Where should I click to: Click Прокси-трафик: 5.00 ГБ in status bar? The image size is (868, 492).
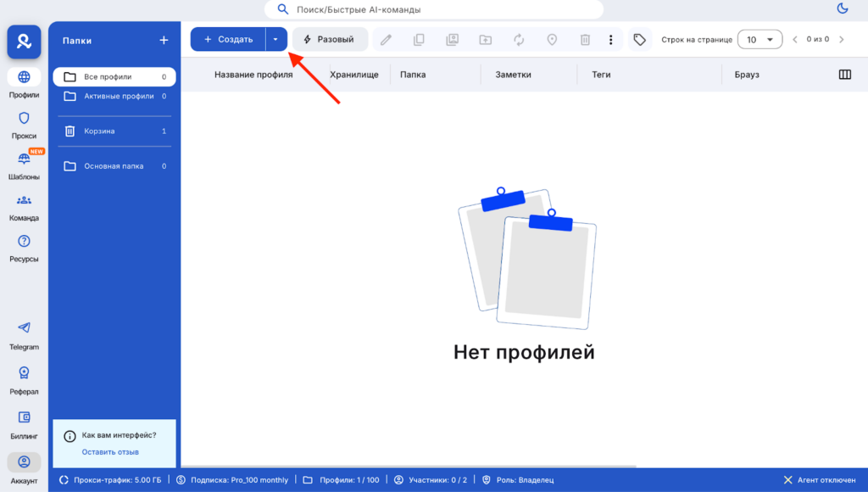[x=110, y=480]
